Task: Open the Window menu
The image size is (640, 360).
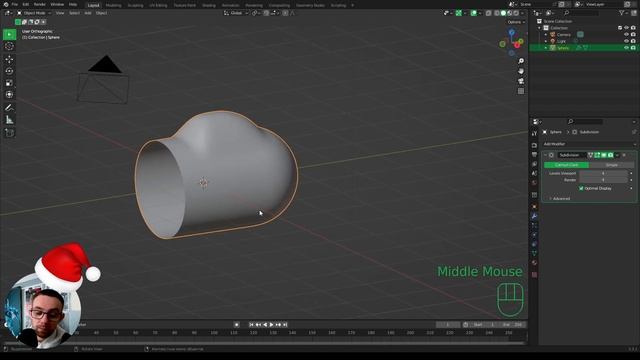Action: [x=57, y=4]
